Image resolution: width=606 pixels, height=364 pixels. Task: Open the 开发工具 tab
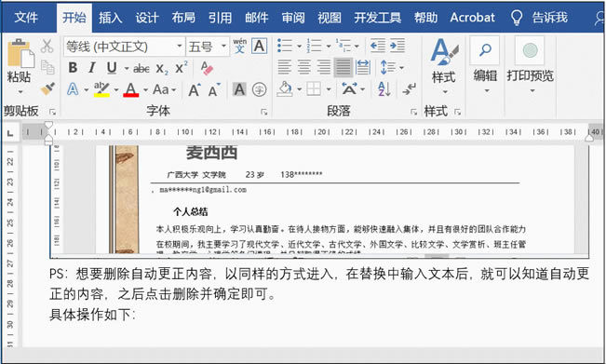378,18
